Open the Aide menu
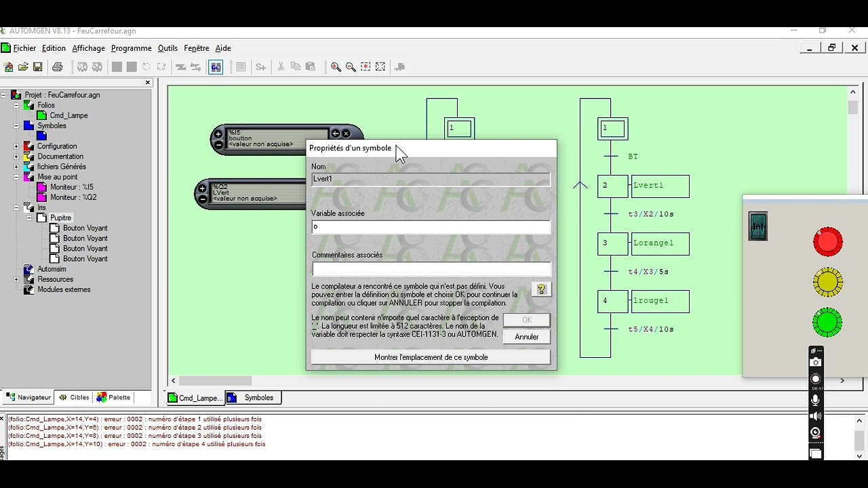 [223, 48]
